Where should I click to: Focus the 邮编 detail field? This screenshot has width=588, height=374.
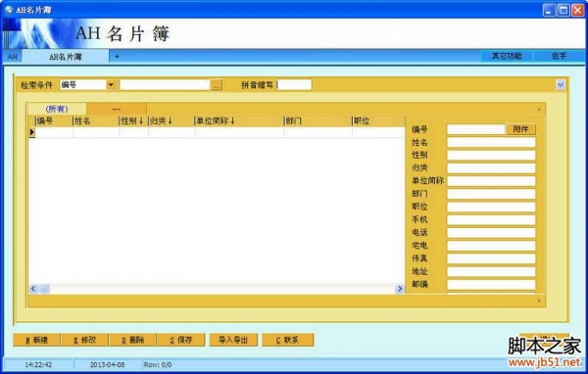[x=491, y=285]
